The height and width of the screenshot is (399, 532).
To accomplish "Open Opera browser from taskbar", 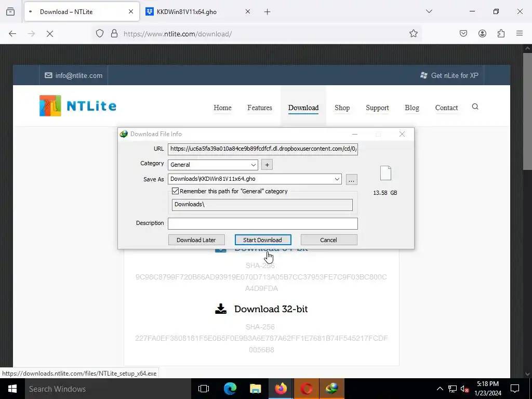I will pyautogui.click(x=307, y=389).
